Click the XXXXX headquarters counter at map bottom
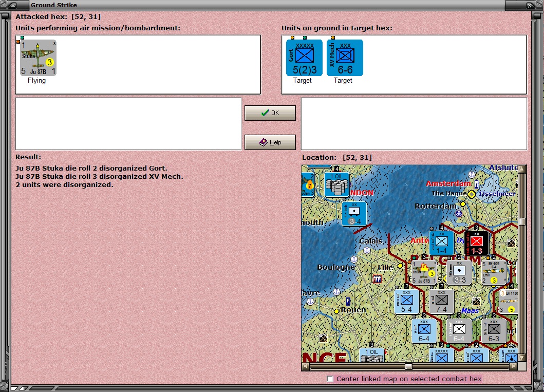Viewport: 544px width, 392px height. [441, 356]
